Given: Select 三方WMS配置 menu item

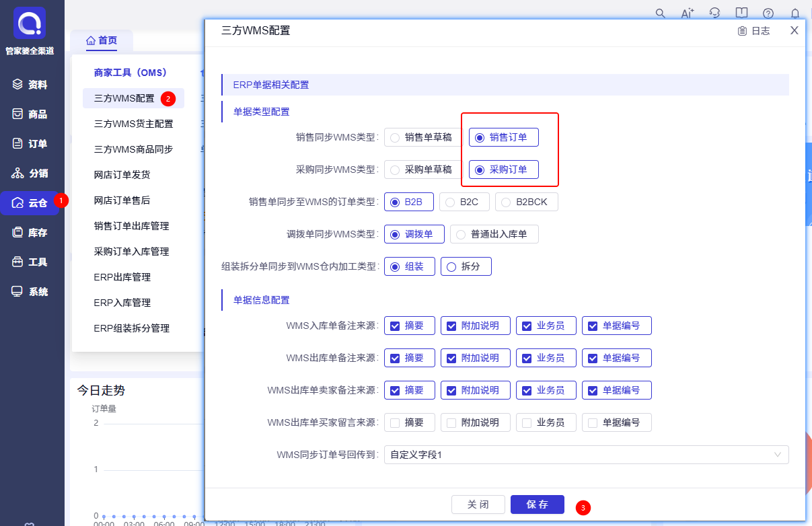Looking at the screenshot, I should tap(133, 98).
